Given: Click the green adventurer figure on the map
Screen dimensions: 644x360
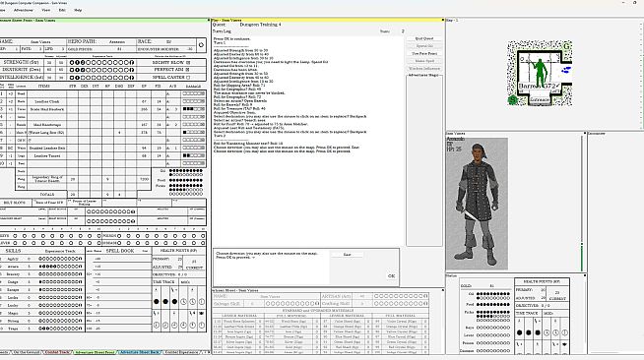Looking at the screenshot, I should point(540,72).
